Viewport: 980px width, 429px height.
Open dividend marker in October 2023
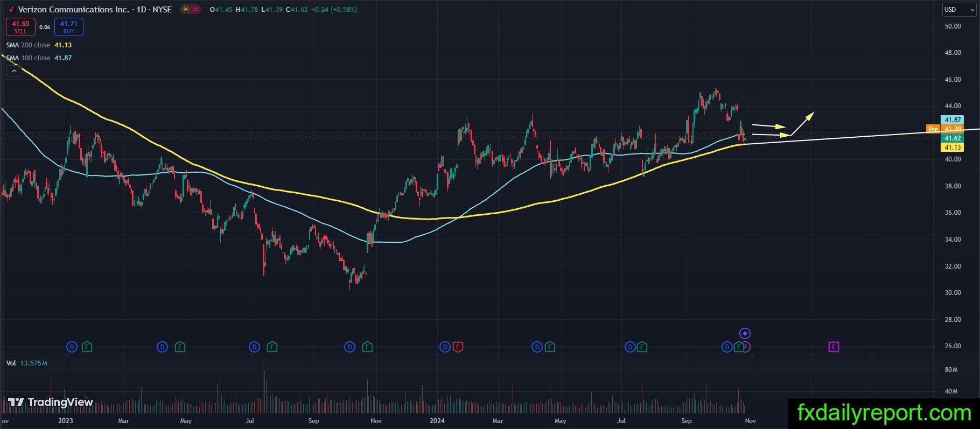350,347
